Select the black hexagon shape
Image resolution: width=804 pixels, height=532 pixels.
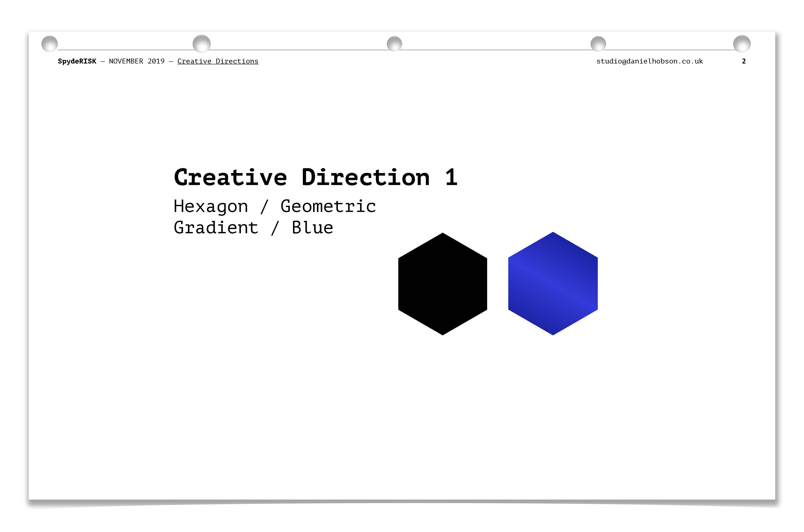[442, 284]
